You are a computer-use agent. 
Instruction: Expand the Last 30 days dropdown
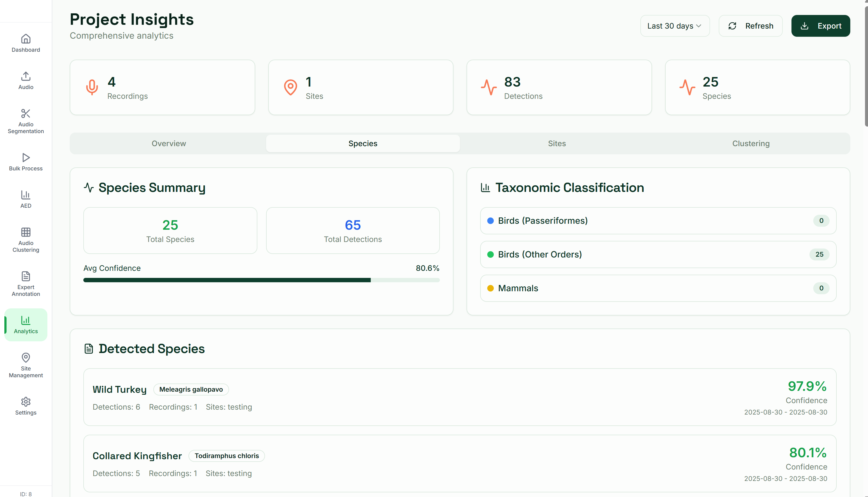pos(674,26)
